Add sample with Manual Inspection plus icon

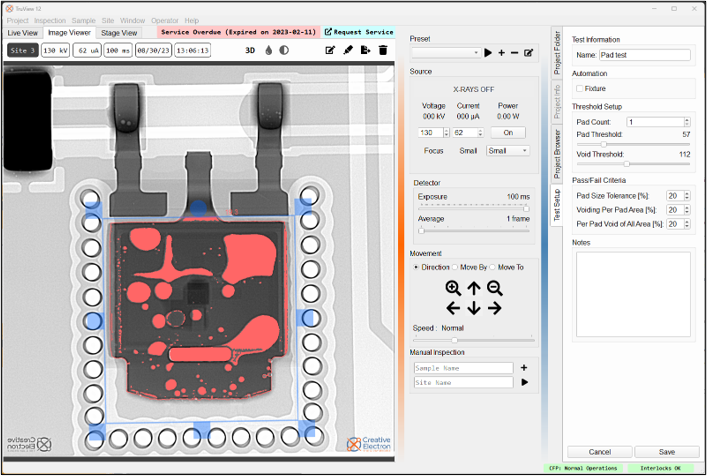(524, 368)
